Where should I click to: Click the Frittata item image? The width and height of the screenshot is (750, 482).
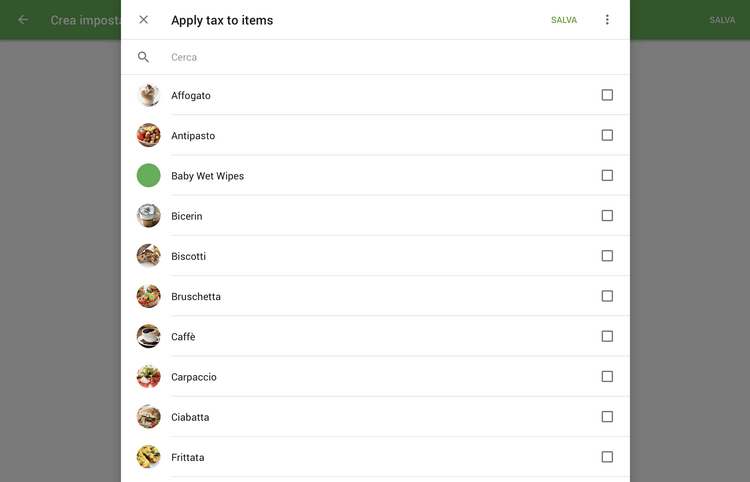click(x=148, y=457)
